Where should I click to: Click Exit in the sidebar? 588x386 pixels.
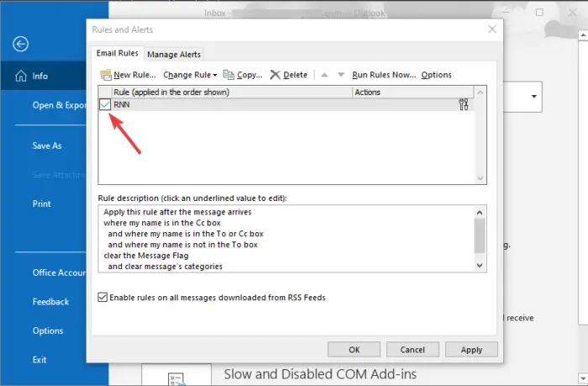tap(39, 360)
